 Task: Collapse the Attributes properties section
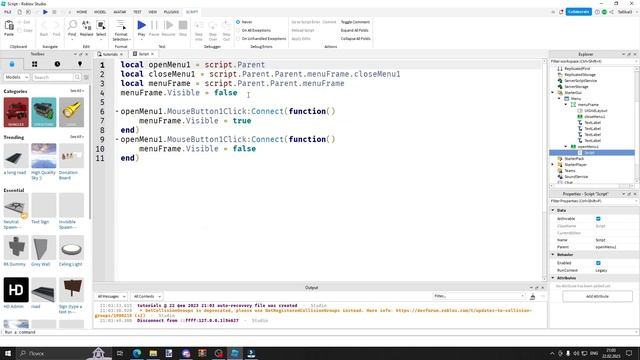coord(553,278)
